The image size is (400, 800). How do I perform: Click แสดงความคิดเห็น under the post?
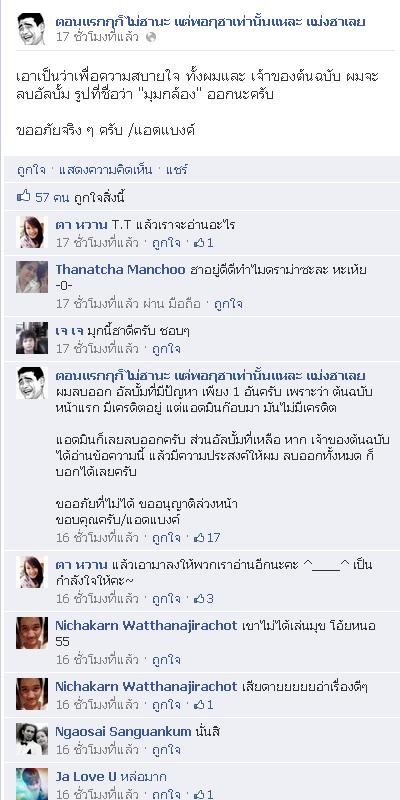[x=106, y=170]
